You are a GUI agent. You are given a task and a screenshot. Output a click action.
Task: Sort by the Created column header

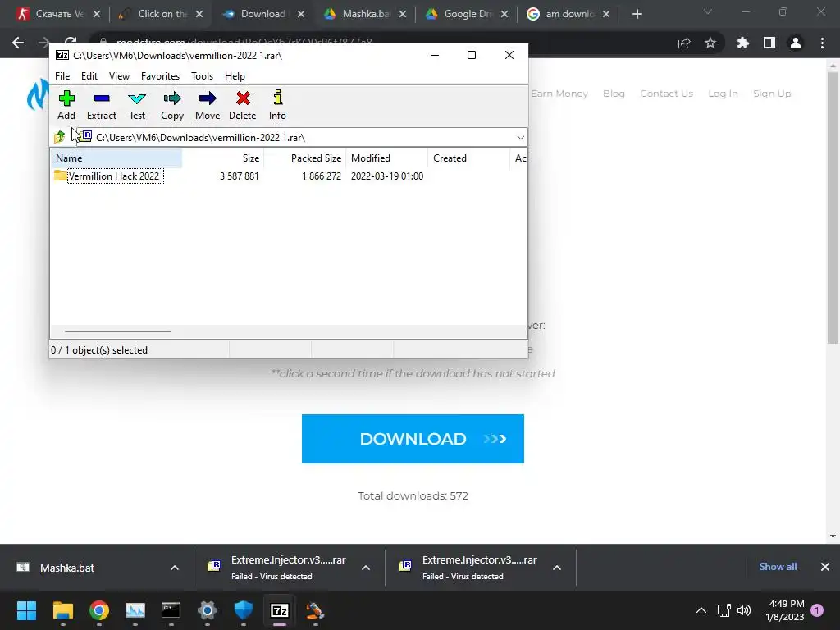(x=468, y=158)
